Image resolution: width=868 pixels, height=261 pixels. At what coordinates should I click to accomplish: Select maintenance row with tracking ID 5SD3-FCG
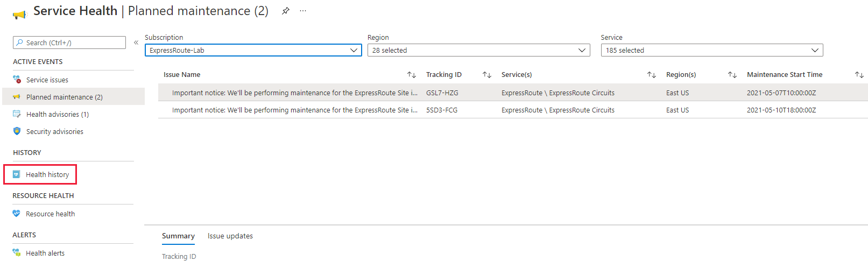441,110
